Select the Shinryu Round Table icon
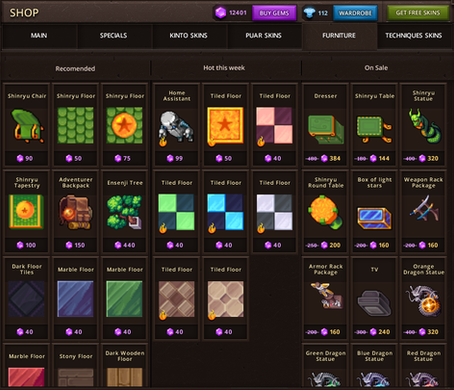The width and height of the screenshot is (454, 390). [x=325, y=212]
